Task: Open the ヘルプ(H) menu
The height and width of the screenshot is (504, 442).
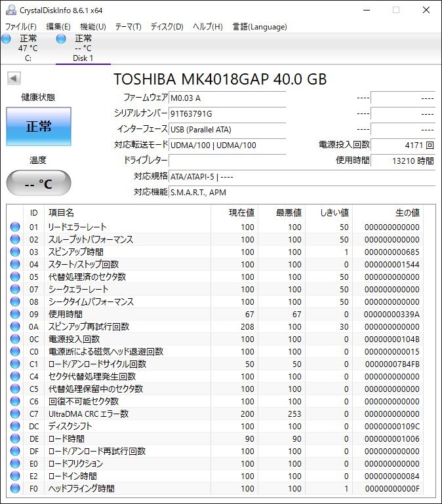Action: pyautogui.click(x=208, y=27)
